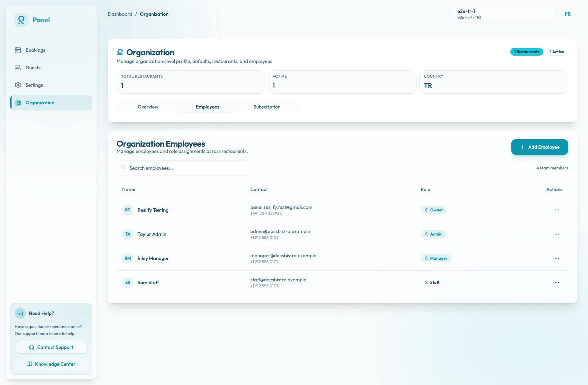Open Bookings calendar icon in sidebar
Screen dimensions: 588x385
pos(18,50)
